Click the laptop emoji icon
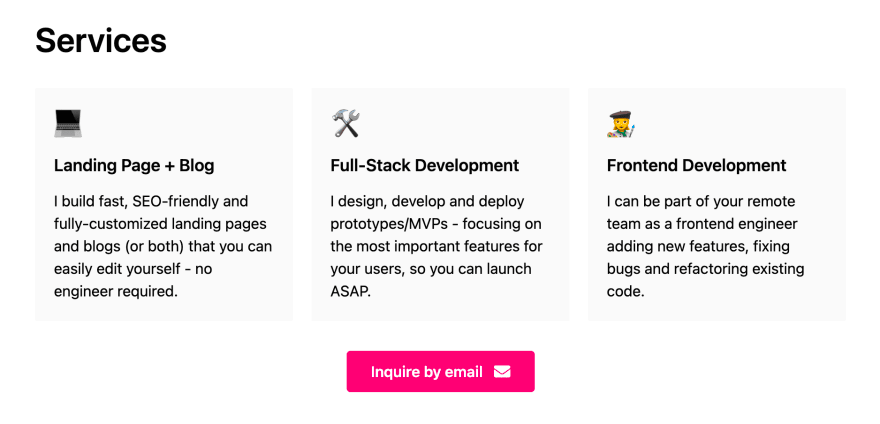 68,123
